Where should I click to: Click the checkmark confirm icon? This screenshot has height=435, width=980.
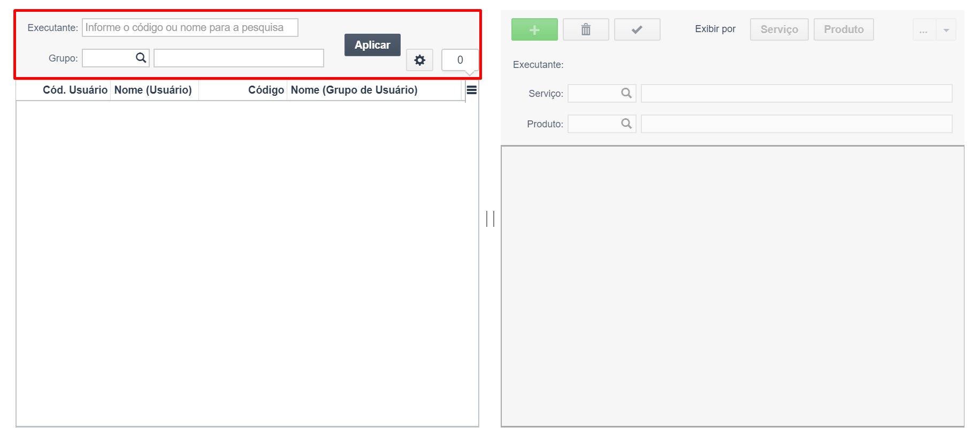tap(637, 29)
